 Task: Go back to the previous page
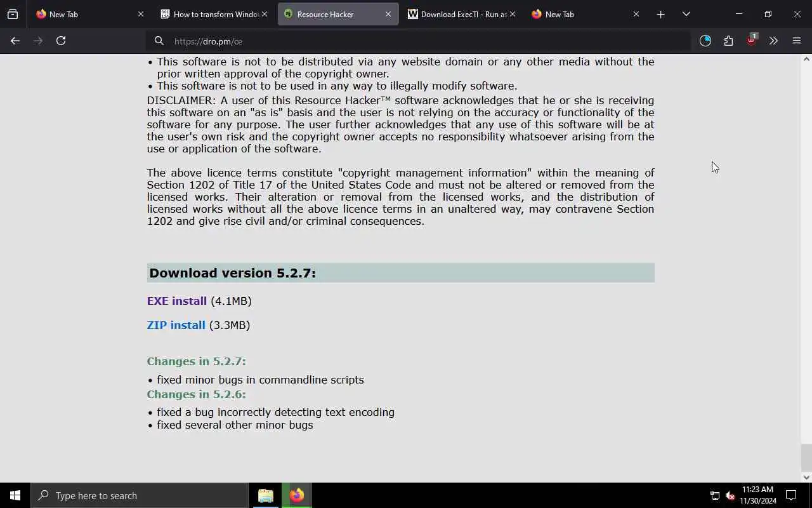15,41
